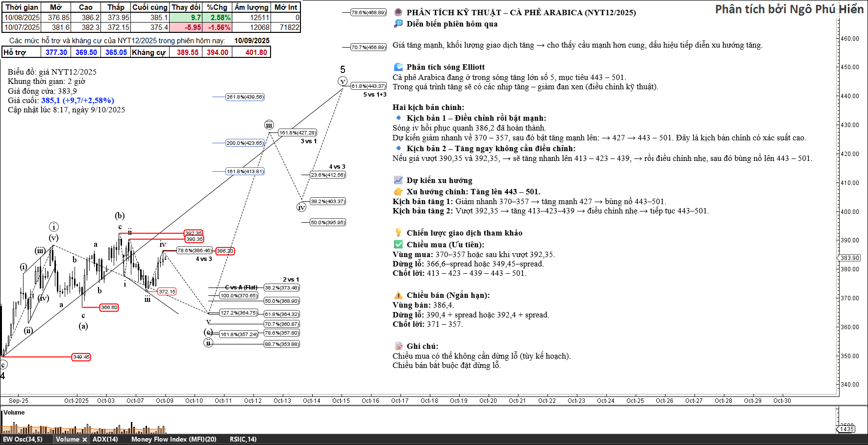Click the warning triangle icon beside Chiều bán

(x=398, y=295)
